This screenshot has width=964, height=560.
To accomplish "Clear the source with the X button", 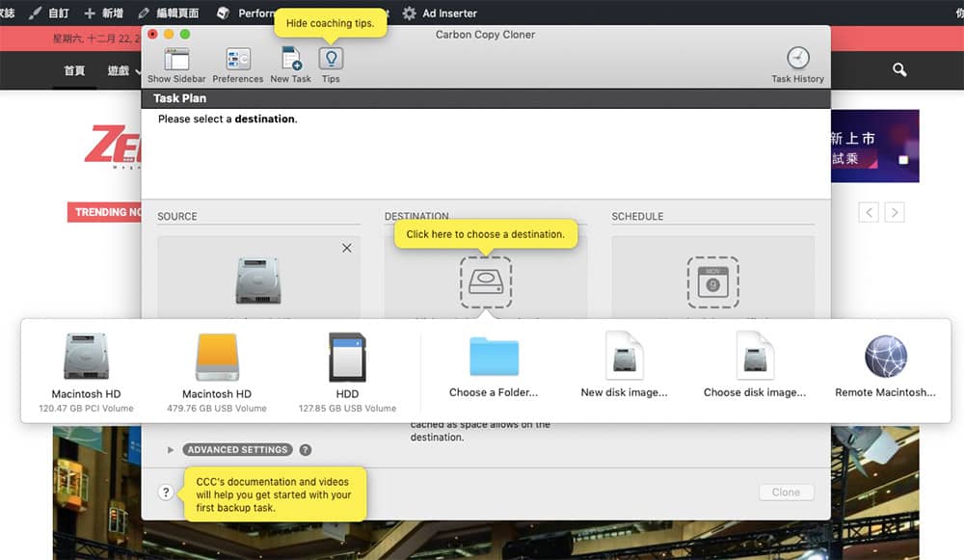I will click(x=347, y=248).
